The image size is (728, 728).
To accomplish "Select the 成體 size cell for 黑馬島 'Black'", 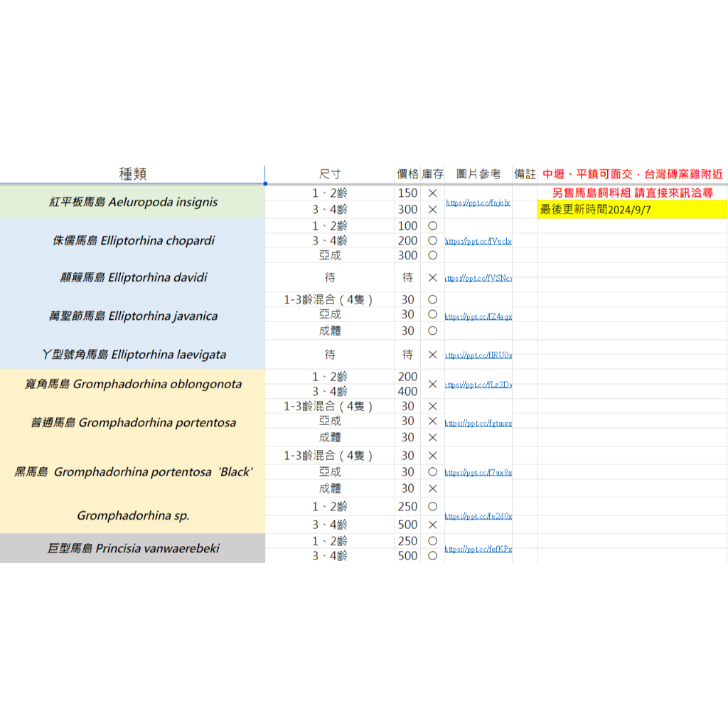I will pos(330,488).
